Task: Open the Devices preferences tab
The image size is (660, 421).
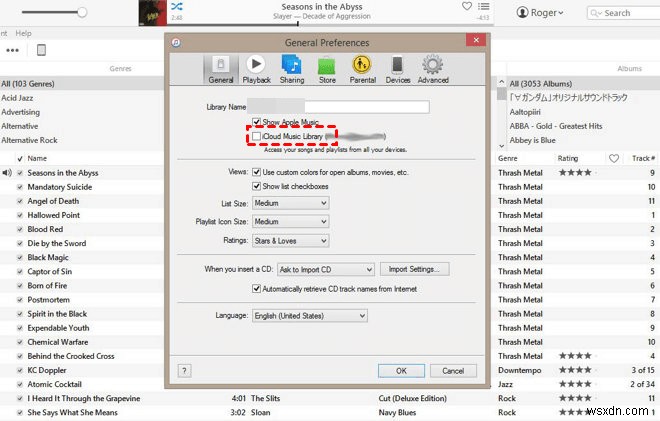Action: click(397, 69)
